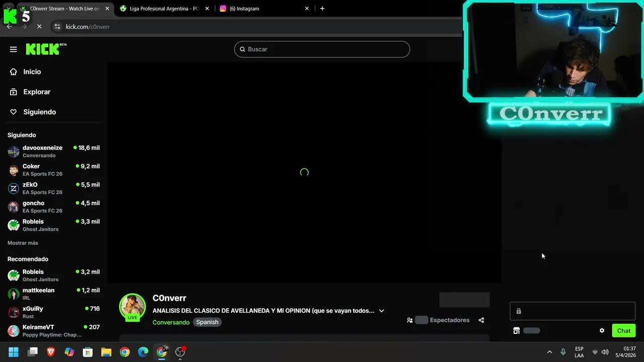Click the Spanish language tag

pyautogui.click(x=207, y=322)
